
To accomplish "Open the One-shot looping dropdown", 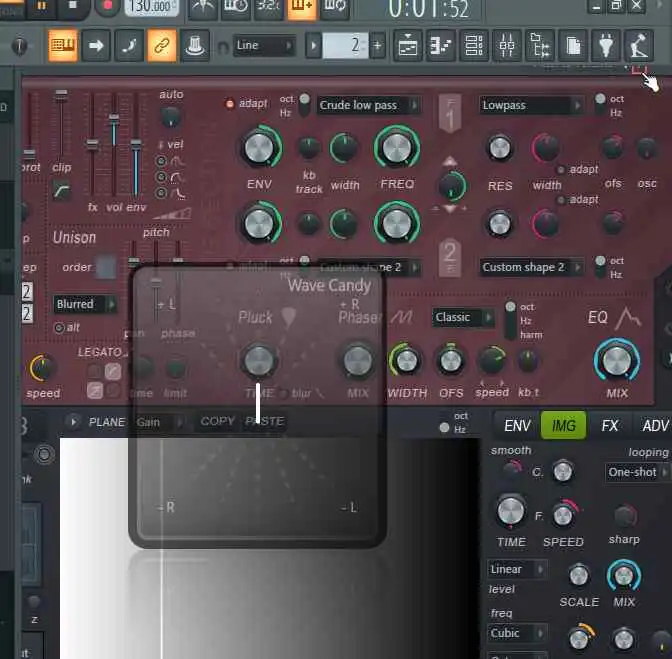I will pyautogui.click(x=638, y=472).
